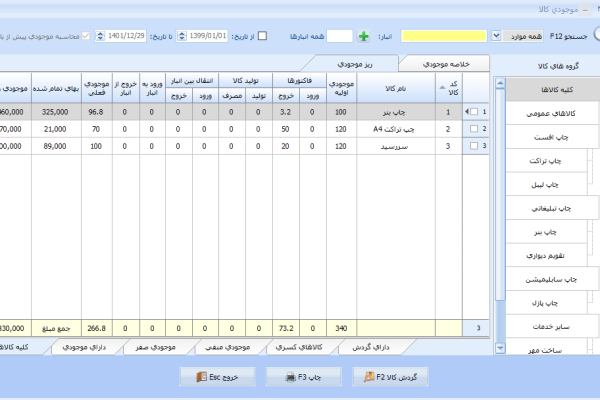
Task: Select چاپ بنر group in sidebar
Action: pyautogui.click(x=546, y=232)
